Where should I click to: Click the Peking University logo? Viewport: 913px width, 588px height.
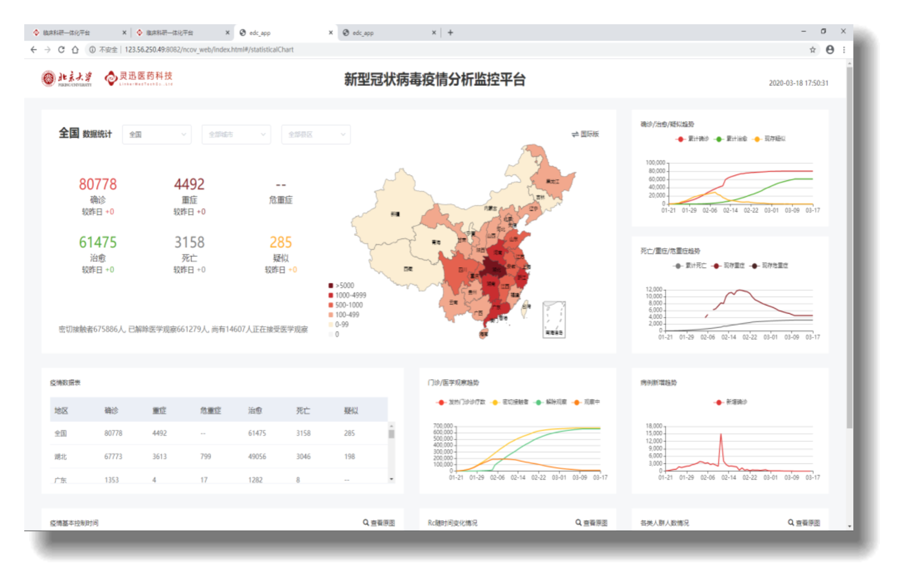point(66,78)
